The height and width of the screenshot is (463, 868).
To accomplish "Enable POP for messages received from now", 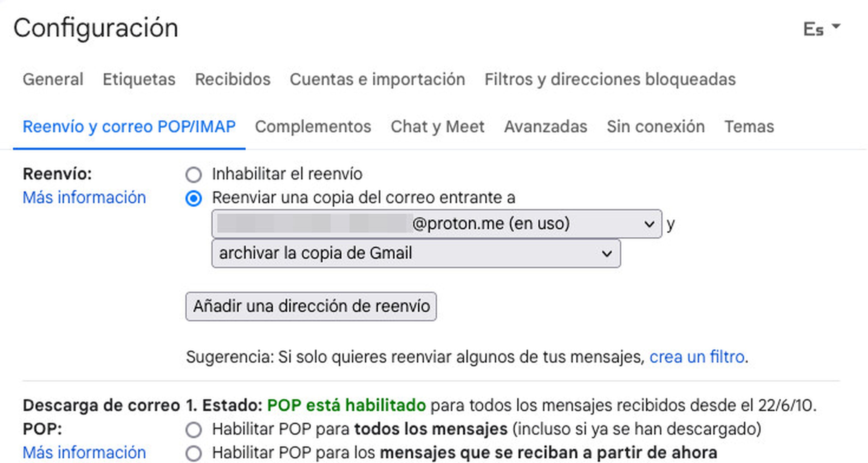I will [194, 454].
